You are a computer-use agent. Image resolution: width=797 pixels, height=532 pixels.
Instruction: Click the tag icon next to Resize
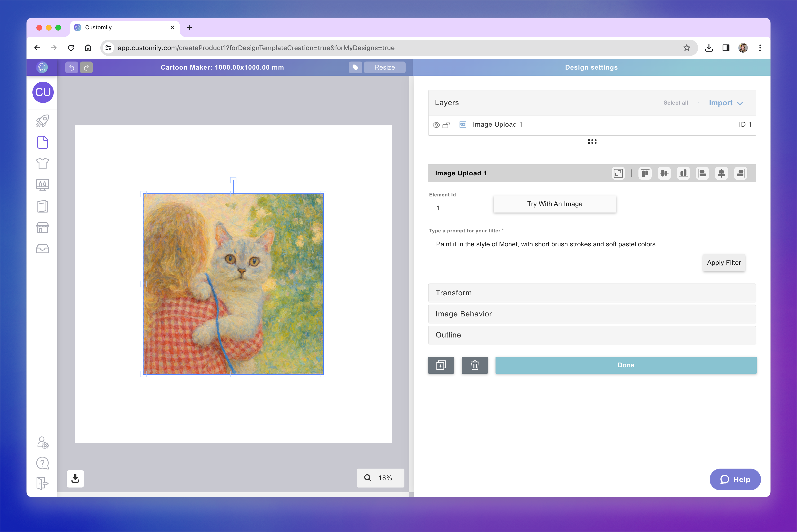tap(355, 67)
